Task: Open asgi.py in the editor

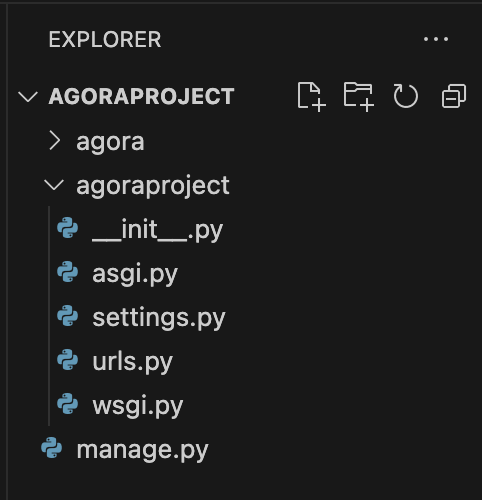Action: pos(135,274)
